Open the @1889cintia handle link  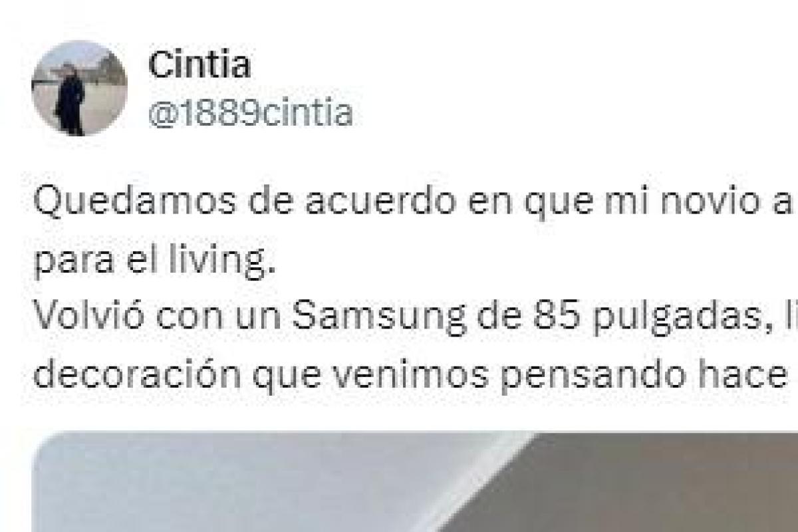pyautogui.click(x=249, y=113)
